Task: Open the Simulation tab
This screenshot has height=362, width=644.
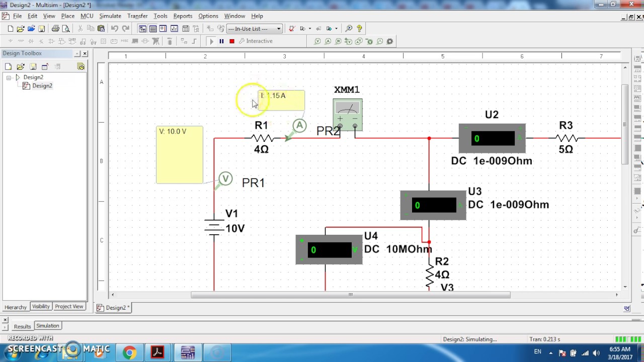Action: coord(48,326)
